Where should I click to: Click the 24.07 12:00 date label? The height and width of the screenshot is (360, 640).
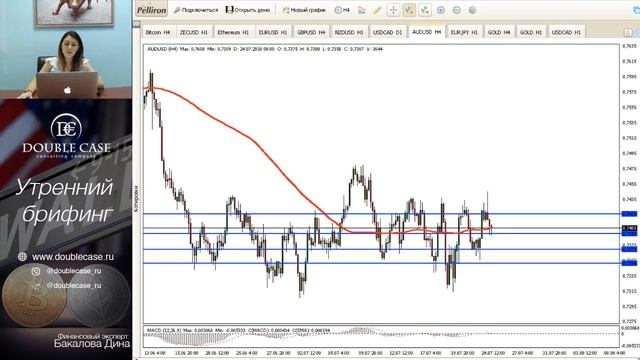click(493, 353)
